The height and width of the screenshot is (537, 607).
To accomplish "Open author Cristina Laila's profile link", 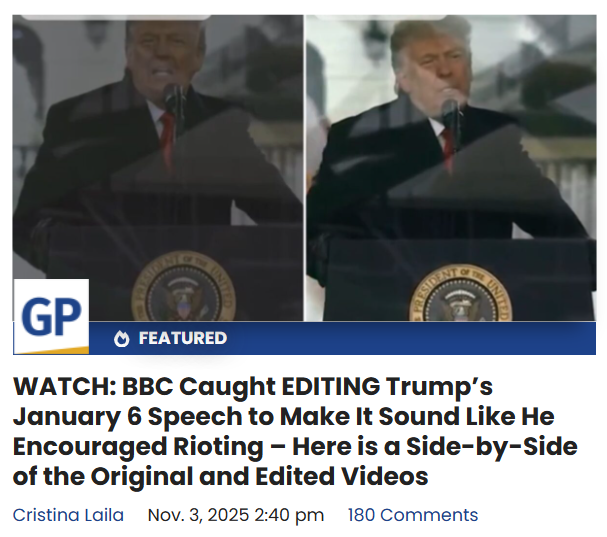I will [x=68, y=515].
